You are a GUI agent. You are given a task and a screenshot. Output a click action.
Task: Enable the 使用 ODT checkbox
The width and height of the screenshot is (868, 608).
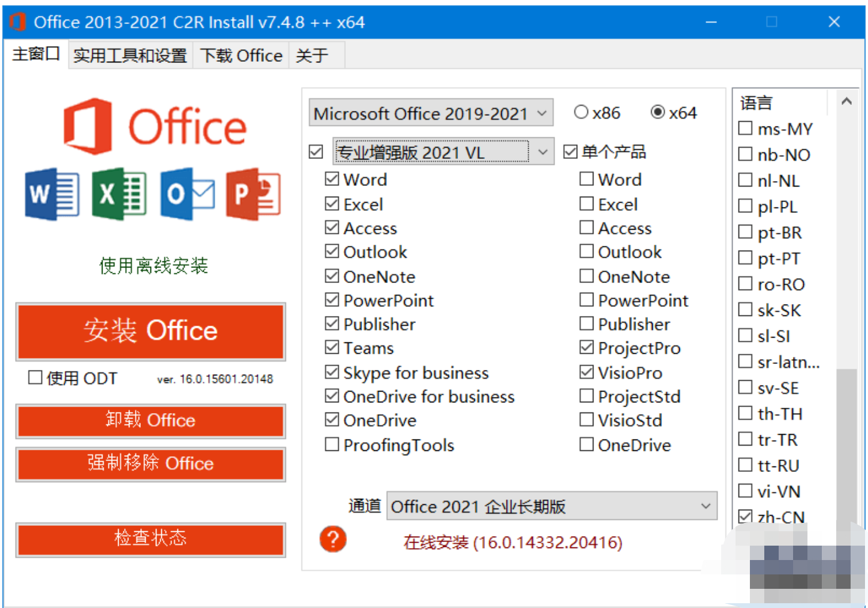[35, 378]
